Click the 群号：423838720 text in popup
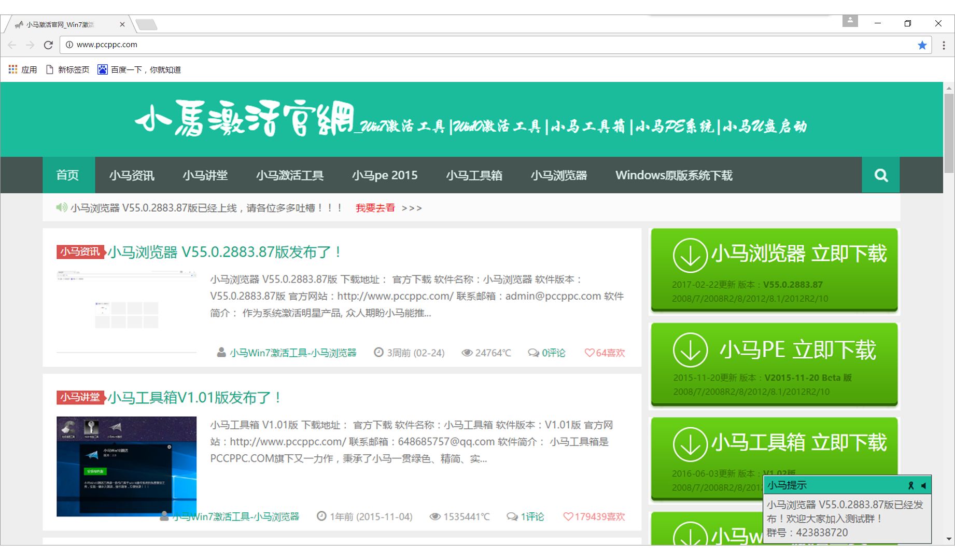The height and width of the screenshot is (560, 955). pyautogui.click(x=807, y=533)
